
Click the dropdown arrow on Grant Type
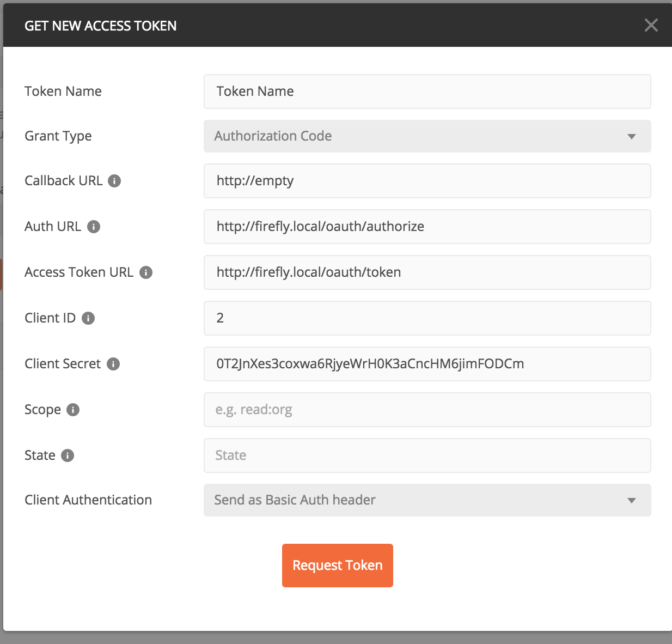(631, 136)
